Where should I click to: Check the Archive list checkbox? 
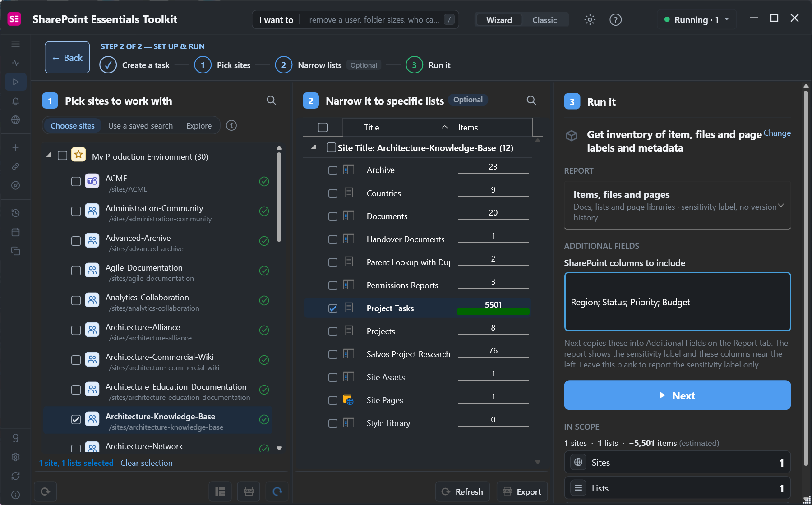click(333, 170)
